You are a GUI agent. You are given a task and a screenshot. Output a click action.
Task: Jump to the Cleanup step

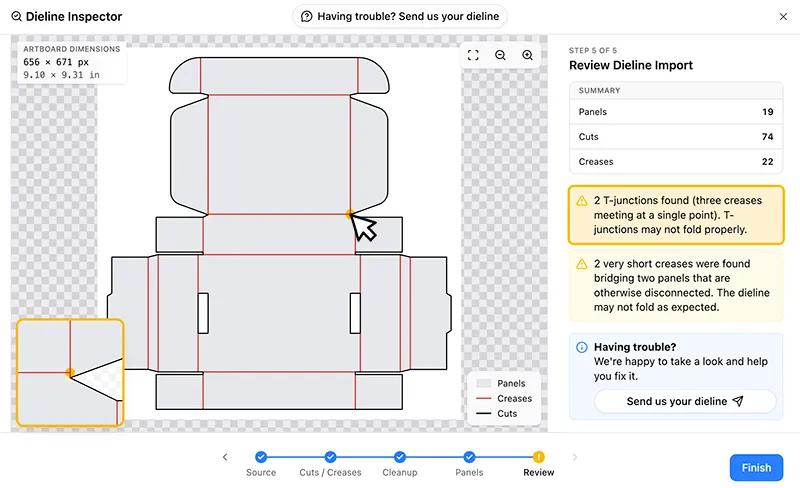[x=399, y=457]
